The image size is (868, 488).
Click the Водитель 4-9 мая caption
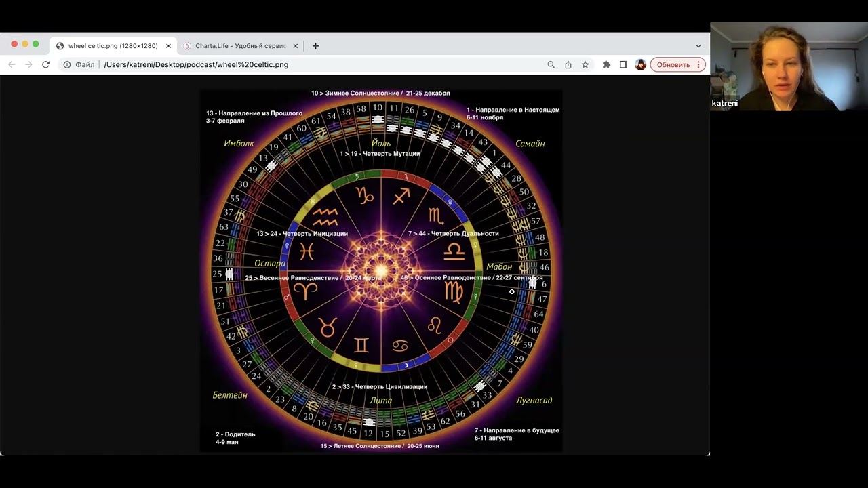click(x=235, y=438)
